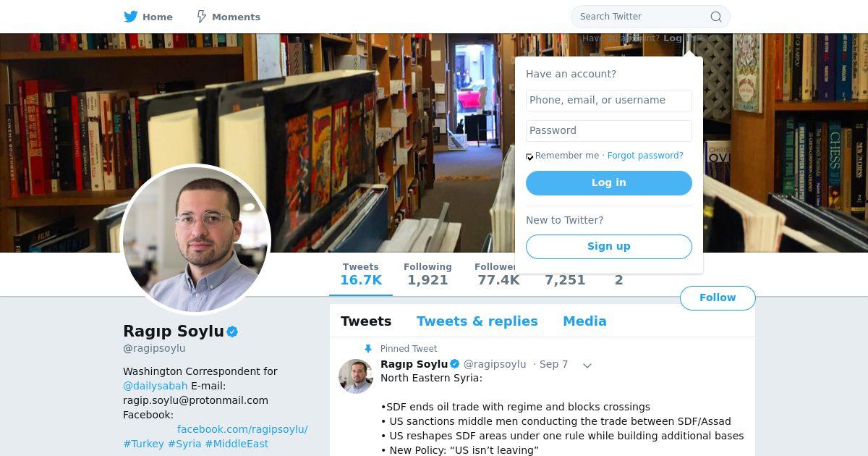Select the Tweets 16.7K stat tab
868x456 pixels.
click(361, 274)
